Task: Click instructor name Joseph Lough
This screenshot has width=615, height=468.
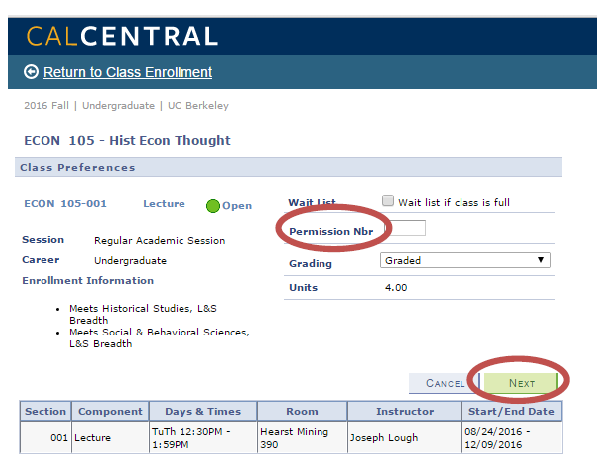Action: [x=384, y=437]
